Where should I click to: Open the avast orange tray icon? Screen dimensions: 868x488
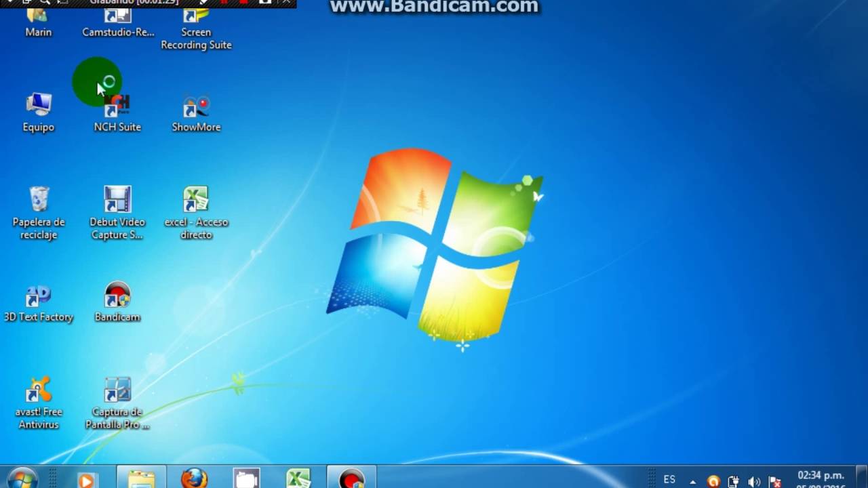[x=713, y=481]
